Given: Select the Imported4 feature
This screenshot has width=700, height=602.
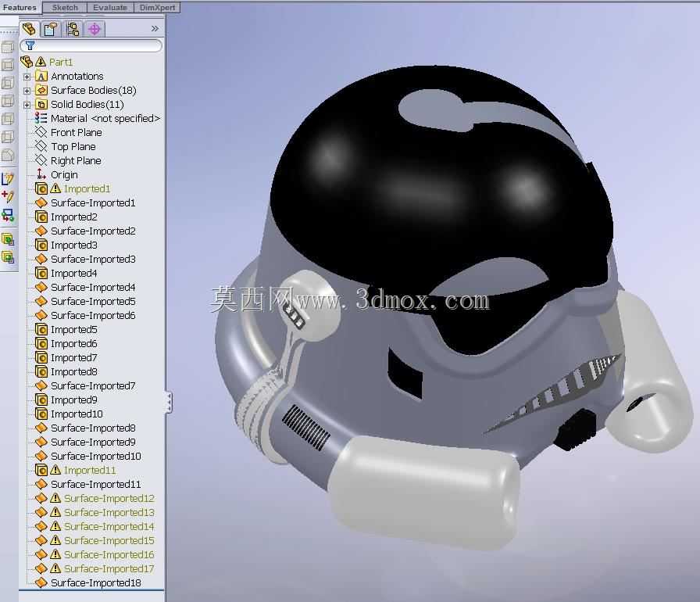Looking at the screenshot, I should point(73,274).
